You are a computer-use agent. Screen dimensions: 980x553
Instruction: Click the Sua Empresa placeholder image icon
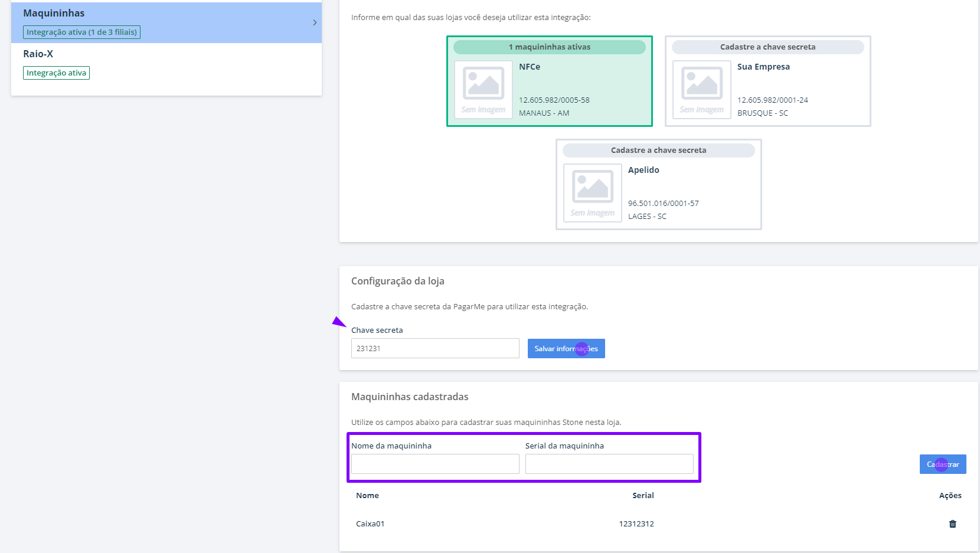pos(701,90)
